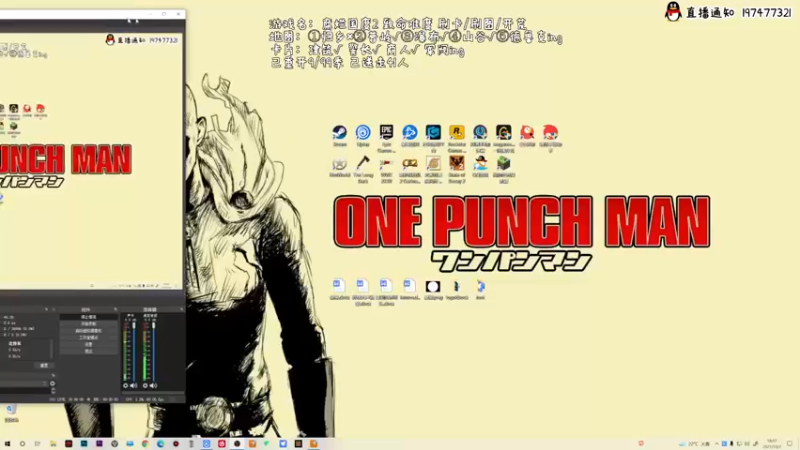Image resolution: width=800 pixels, height=450 pixels.
Task: Open the notification center in system tray
Action: [790, 444]
